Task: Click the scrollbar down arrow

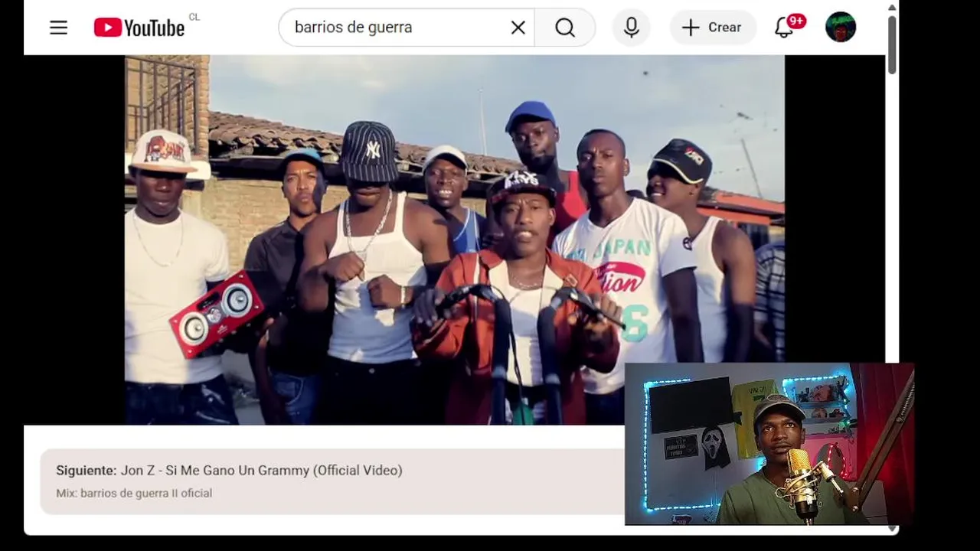Action: 892,529
